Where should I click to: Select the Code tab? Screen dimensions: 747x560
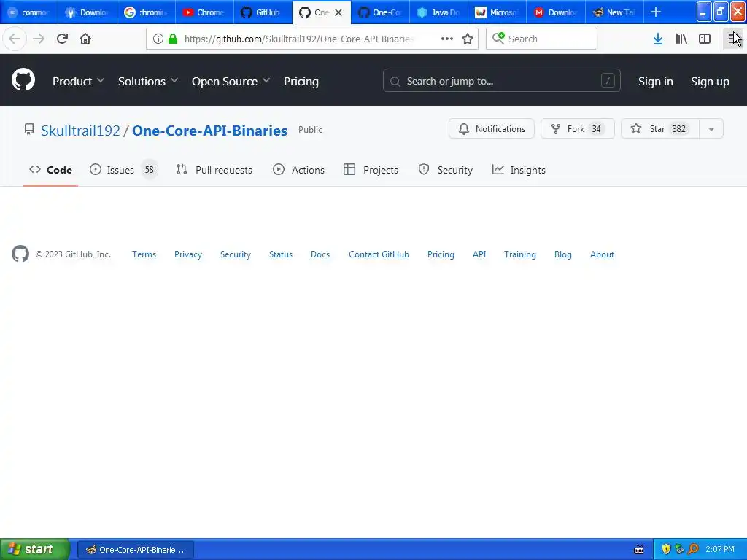tap(50, 169)
